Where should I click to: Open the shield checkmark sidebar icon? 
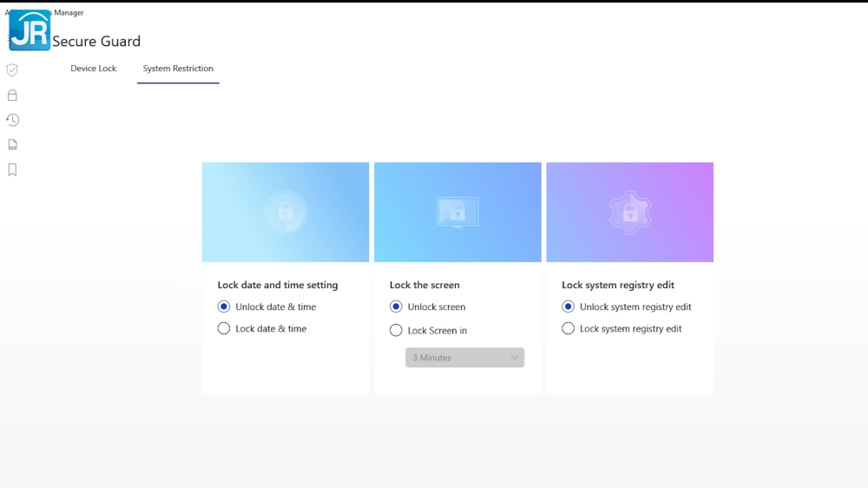pos(12,70)
